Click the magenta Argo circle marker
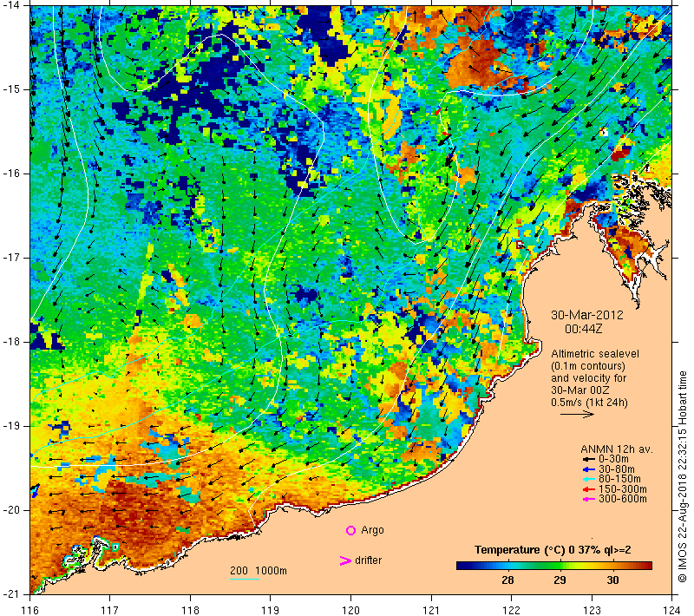Image resolution: width=694 pixels, height=616 pixels. pos(350,530)
